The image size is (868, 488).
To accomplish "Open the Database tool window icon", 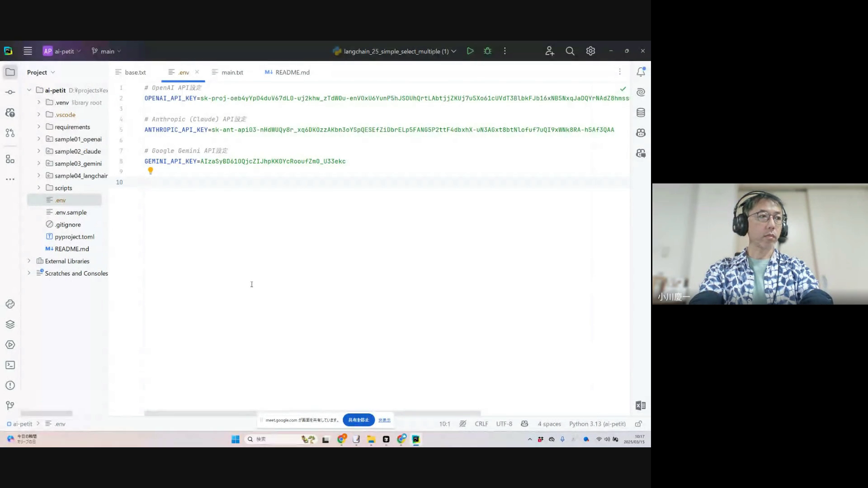I will click(x=641, y=113).
